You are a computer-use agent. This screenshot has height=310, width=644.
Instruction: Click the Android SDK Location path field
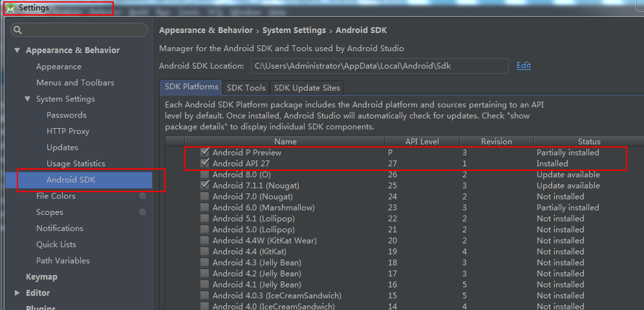(x=380, y=66)
